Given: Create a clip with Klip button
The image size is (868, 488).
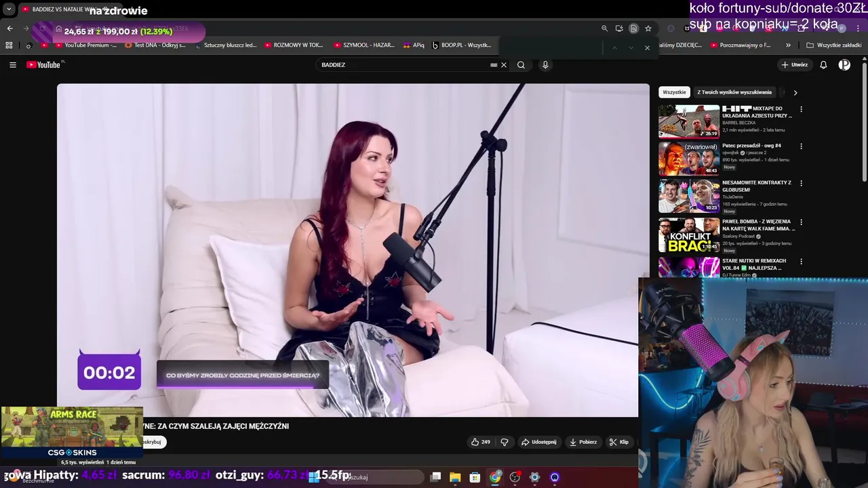Looking at the screenshot, I should [x=619, y=442].
